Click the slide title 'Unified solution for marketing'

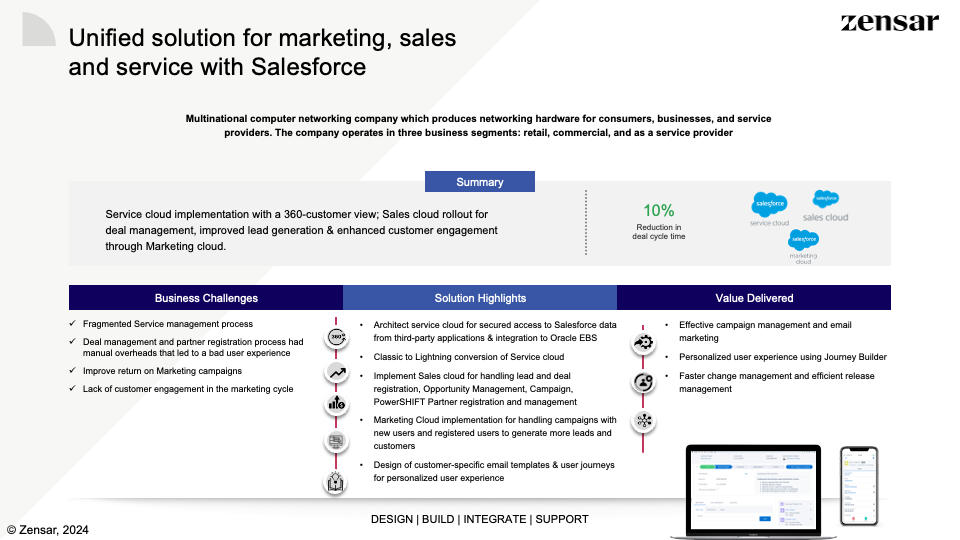(262, 53)
